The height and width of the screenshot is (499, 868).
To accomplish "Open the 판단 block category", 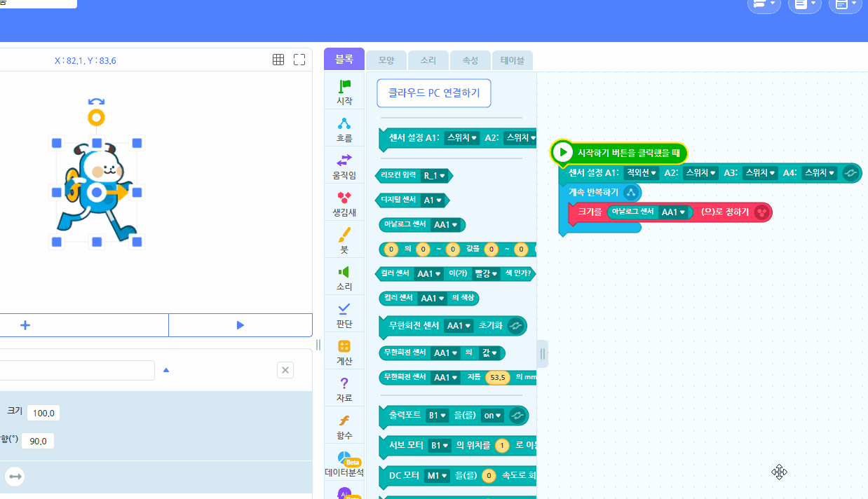I will (x=344, y=315).
